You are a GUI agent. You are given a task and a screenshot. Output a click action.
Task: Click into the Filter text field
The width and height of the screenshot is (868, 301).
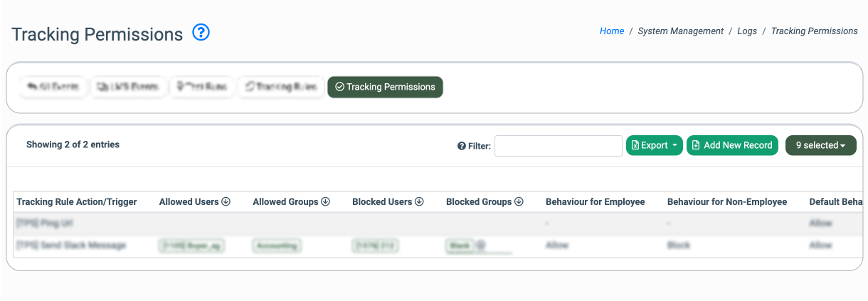558,146
